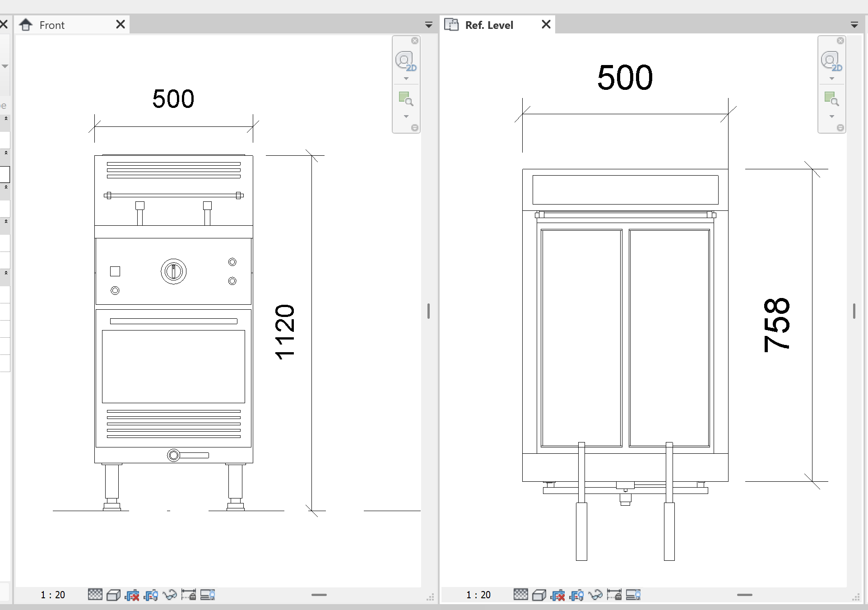Open Visual Style menu in Front view
This screenshot has height=610, width=868.
(x=113, y=595)
